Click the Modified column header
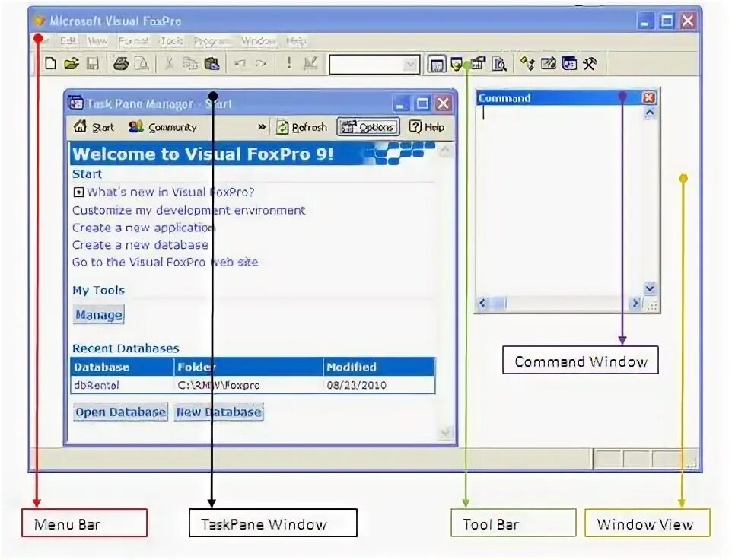This screenshot has height=560, width=732. point(380,367)
